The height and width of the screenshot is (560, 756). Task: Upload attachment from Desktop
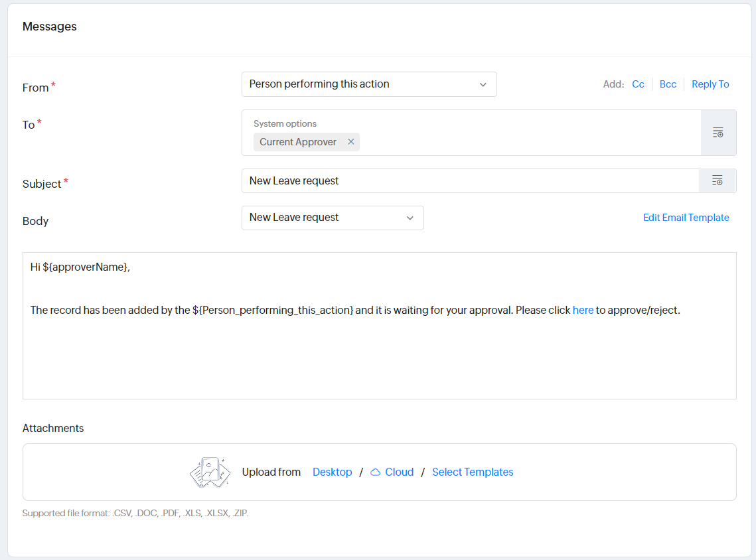pos(332,472)
